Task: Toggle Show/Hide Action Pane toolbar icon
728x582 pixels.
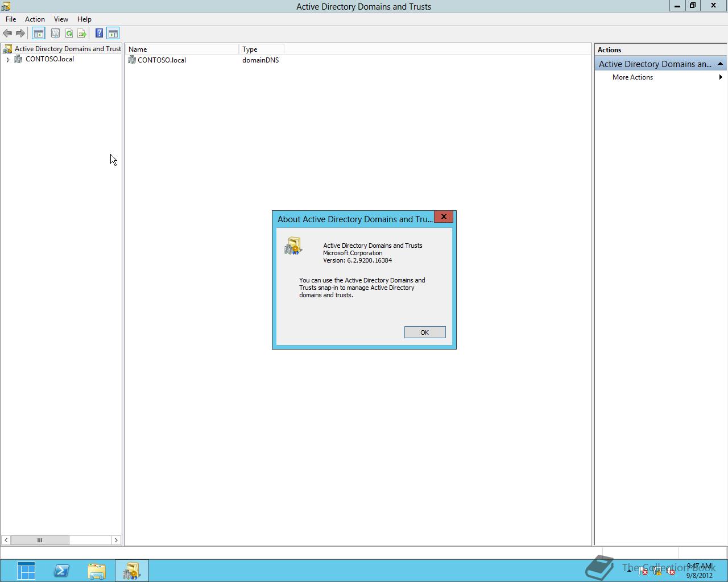Action: click(113, 34)
